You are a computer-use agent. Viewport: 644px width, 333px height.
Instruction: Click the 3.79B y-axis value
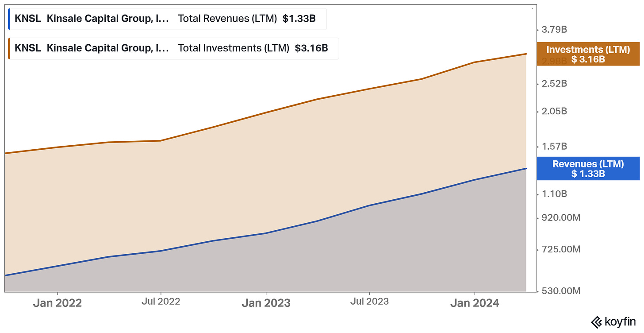554,30
